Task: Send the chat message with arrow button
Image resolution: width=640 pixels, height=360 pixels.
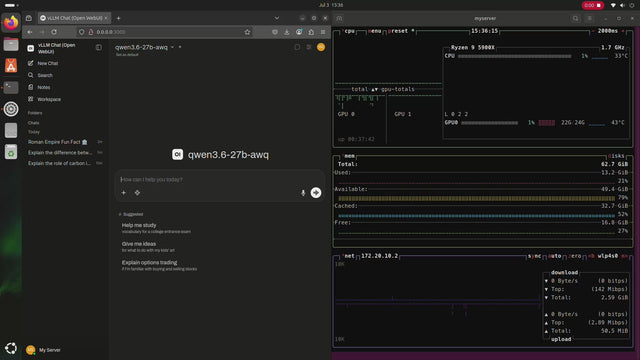Action: (x=316, y=193)
